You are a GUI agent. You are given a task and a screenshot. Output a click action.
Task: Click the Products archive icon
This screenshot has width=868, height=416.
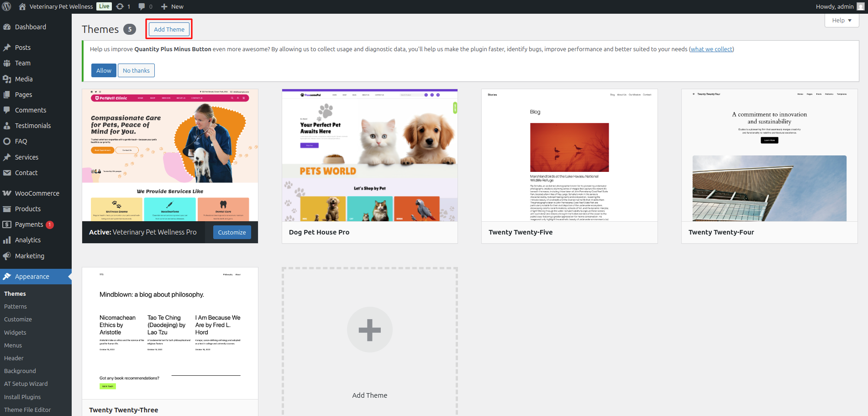7,209
